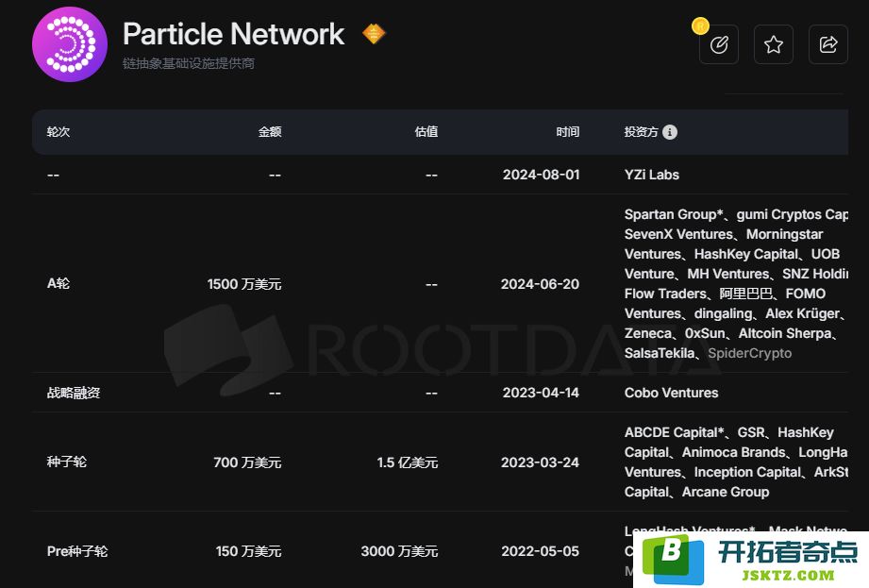Open the ABCDE Capital investor link
The image size is (869, 588).
click(x=675, y=432)
